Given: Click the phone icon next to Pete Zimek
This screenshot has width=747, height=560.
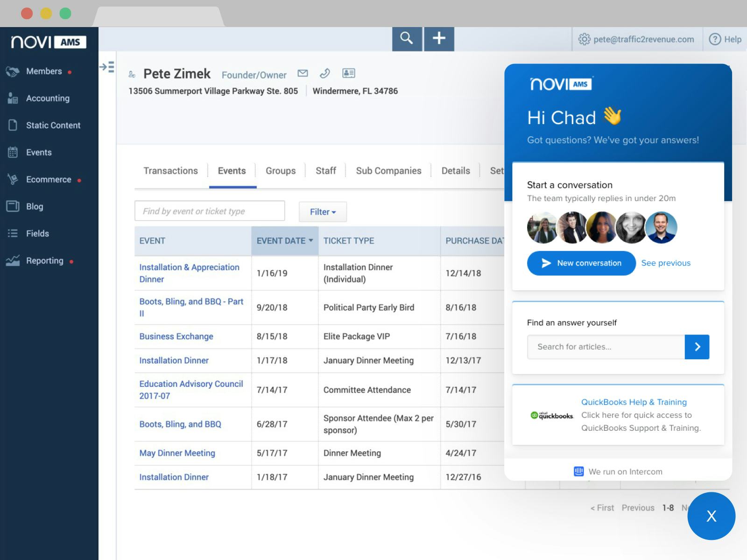Looking at the screenshot, I should [324, 73].
